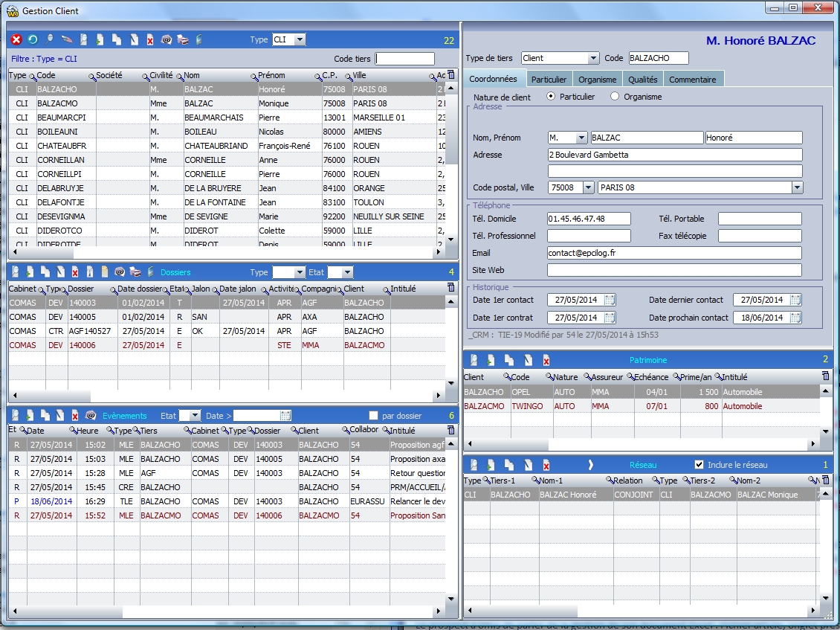Click the new record icon with green plus in clients toolbar
This screenshot has width=840, height=630.
coord(100,39)
